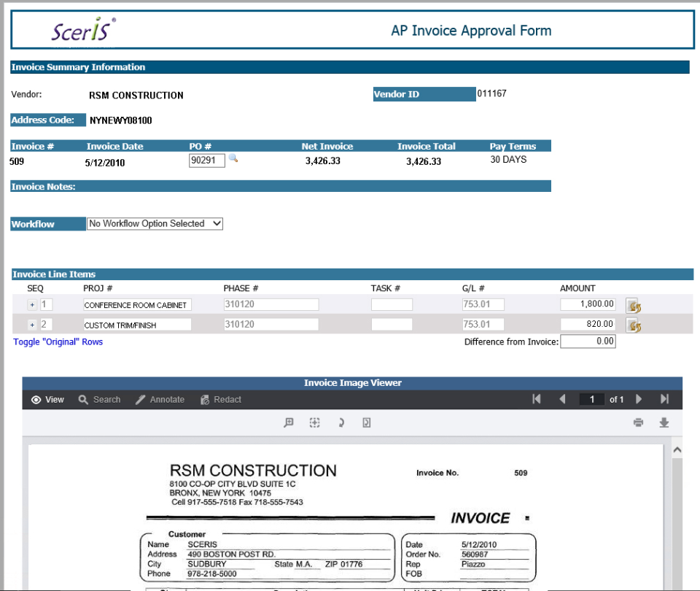The image size is (700, 591).
Task: Click the split/revert icon for the 1,800.00 row
Action: (x=634, y=306)
